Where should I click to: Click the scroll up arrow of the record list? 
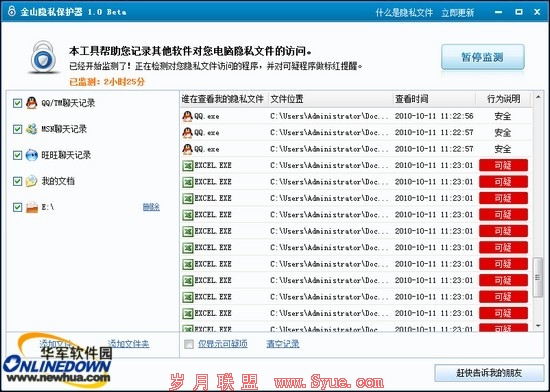click(x=538, y=96)
